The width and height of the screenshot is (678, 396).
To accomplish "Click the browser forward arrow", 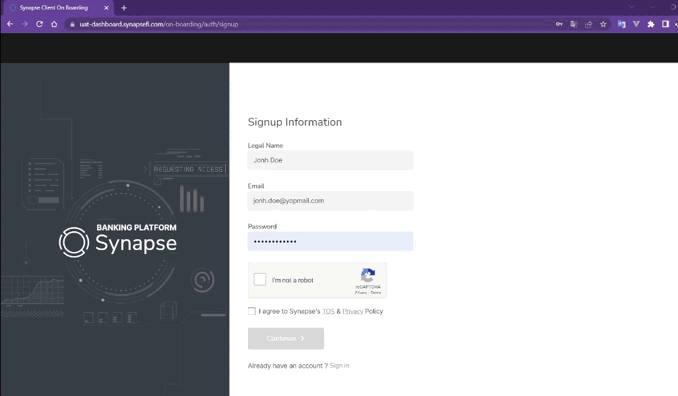I will pyautogui.click(x=25, y=24).
